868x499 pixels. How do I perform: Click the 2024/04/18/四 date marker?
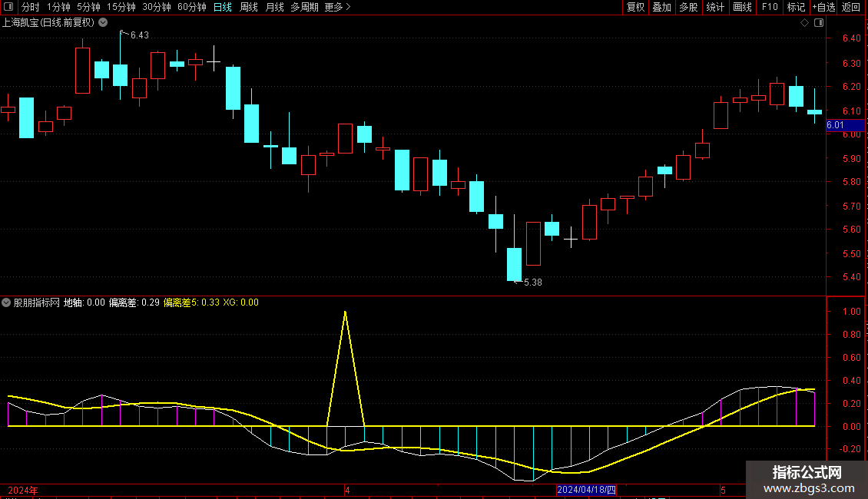click(586, 490)
